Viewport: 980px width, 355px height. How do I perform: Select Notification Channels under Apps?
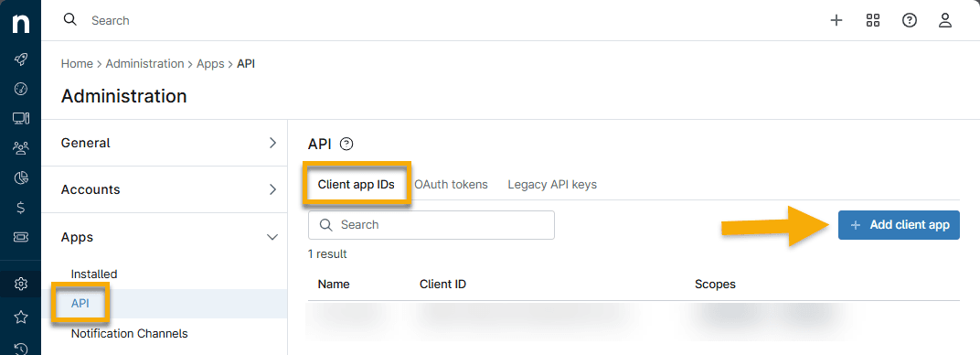(130, 333)
